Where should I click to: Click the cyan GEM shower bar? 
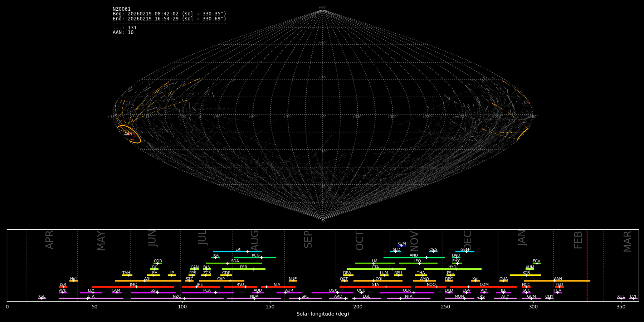[x=465, y=252]
